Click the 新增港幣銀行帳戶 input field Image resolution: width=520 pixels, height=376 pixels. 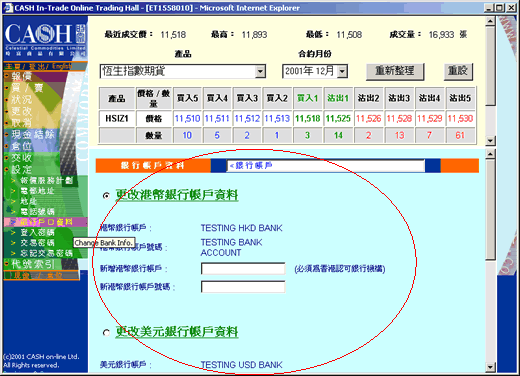point(243,269)
